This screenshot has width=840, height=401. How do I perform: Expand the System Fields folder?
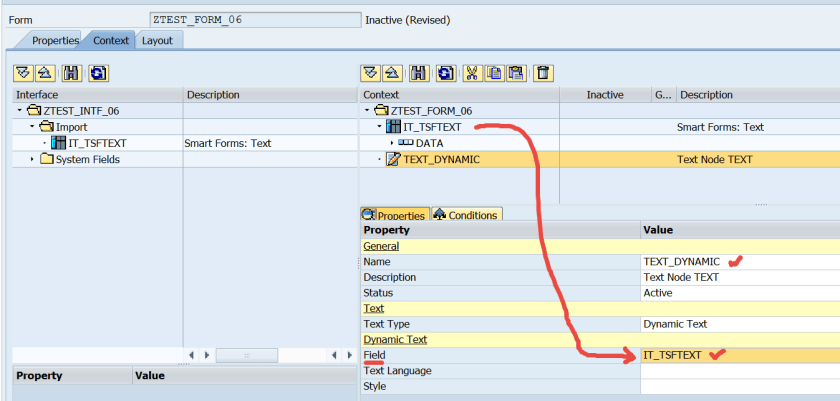[x=31, y=160]
